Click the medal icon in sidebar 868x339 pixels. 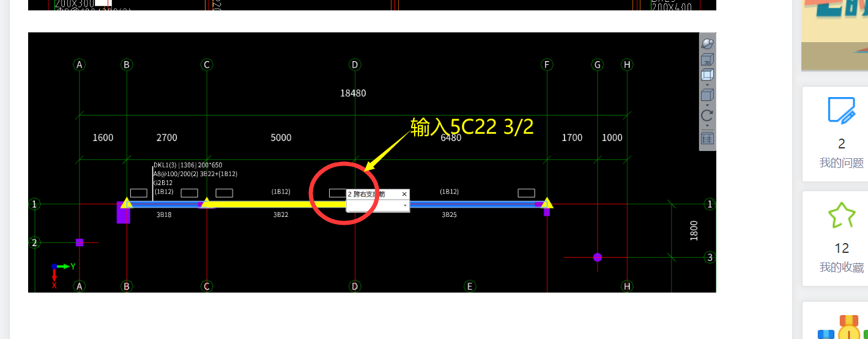(x=848, y=327)
